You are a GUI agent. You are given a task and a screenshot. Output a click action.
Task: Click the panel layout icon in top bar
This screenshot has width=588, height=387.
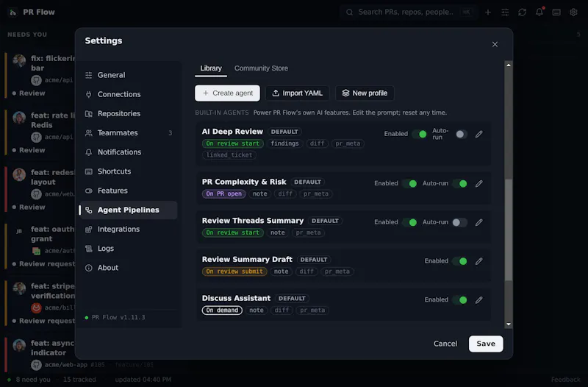[556, 12]
